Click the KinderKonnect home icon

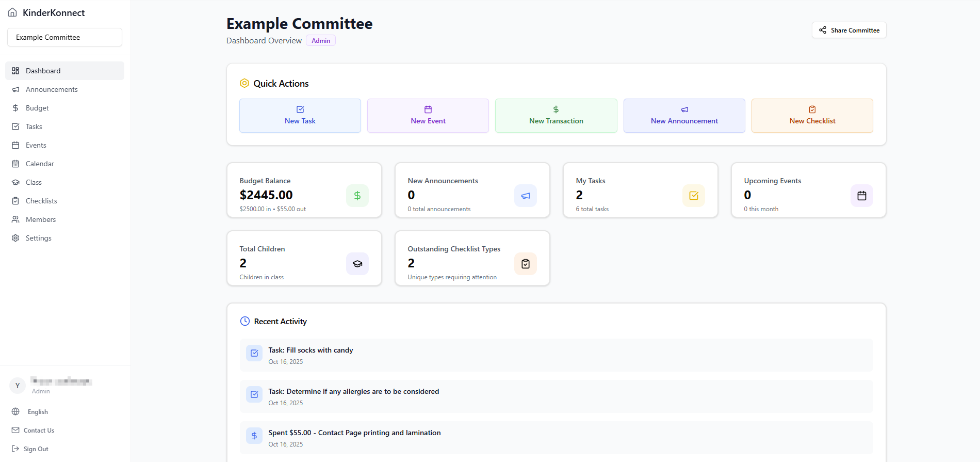[x=12, y=12]
